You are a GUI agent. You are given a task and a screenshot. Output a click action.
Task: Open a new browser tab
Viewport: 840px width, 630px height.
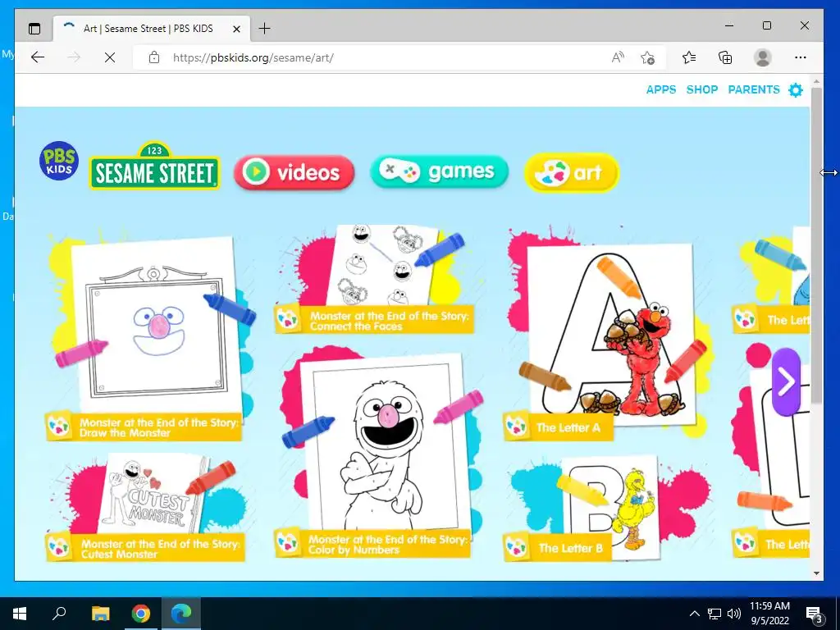pyautogui.click(x=264, y=29)
